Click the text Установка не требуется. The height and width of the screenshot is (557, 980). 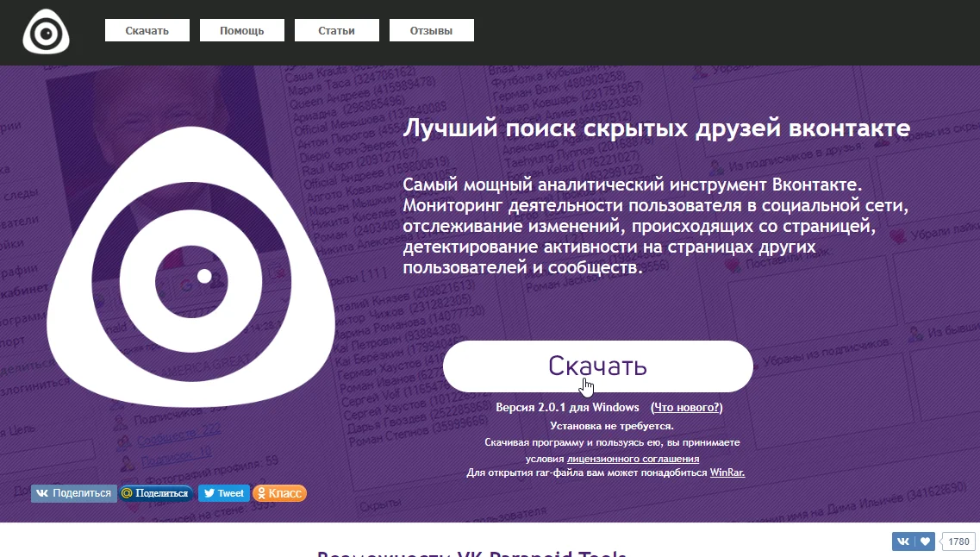pos(612,426)
